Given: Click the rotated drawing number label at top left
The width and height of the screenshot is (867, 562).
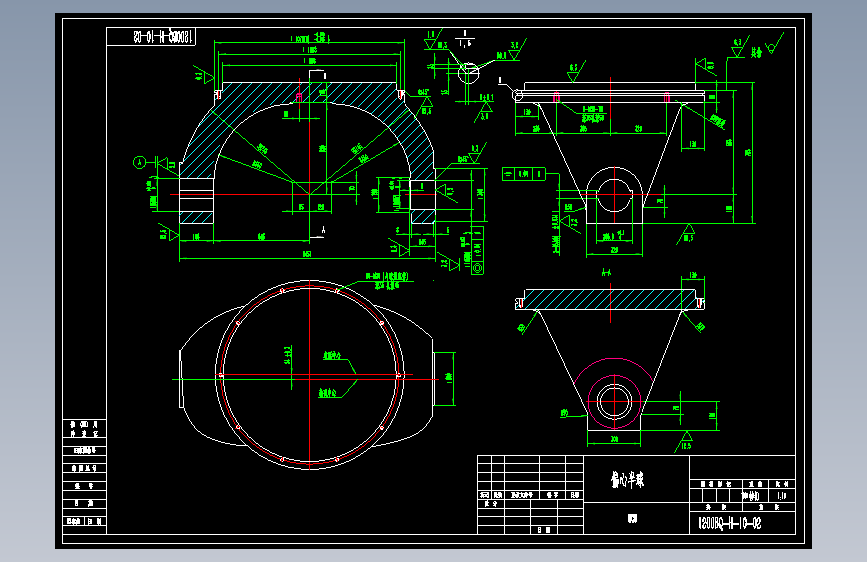Looking at the screenshot, I should [163, 37].
